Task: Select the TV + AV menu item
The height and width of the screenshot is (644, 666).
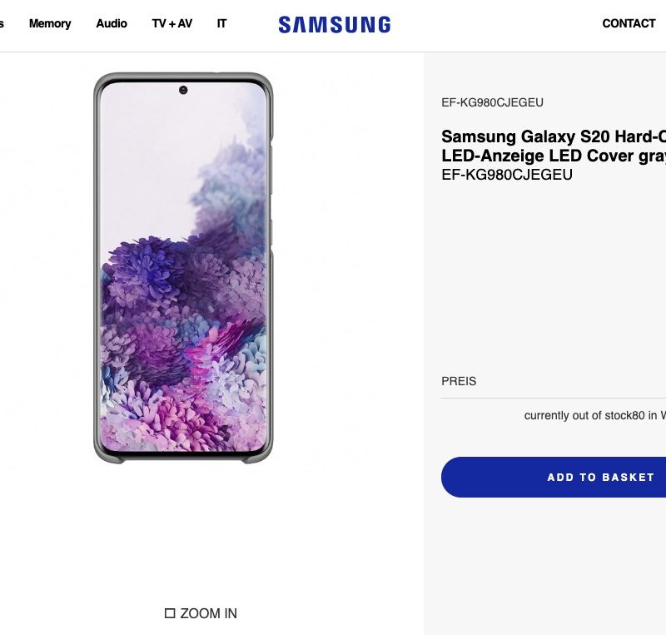Action: [171, 23]
